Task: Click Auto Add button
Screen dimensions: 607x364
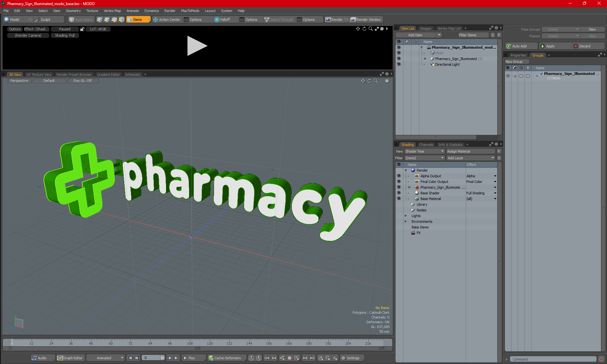Action: (x=521, y=46)
